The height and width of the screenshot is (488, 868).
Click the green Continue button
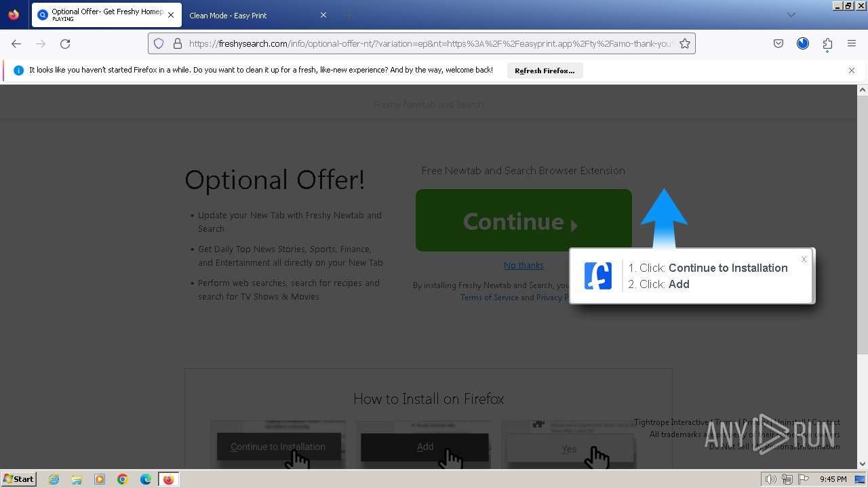(x=524, y=220)
